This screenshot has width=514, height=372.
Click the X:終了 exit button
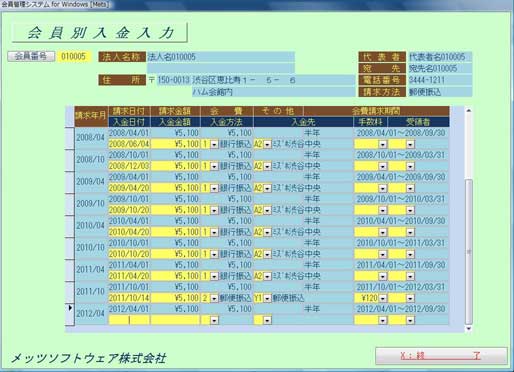click(441, 356)
